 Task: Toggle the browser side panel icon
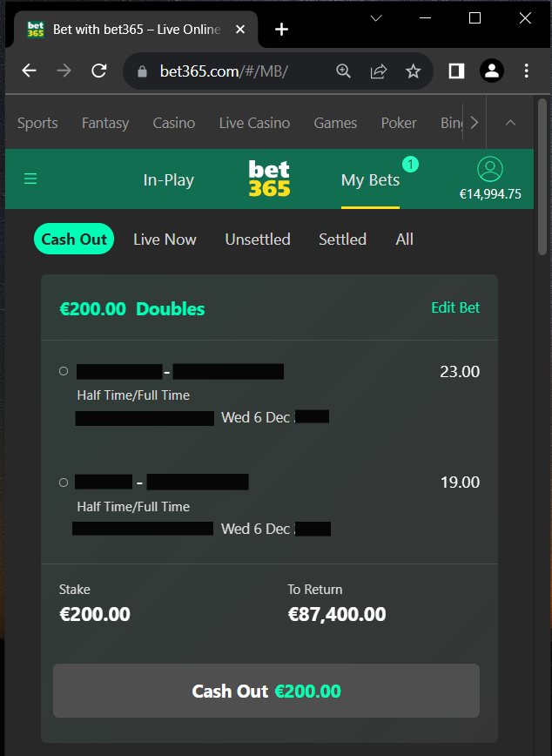(x=456, y=71)
